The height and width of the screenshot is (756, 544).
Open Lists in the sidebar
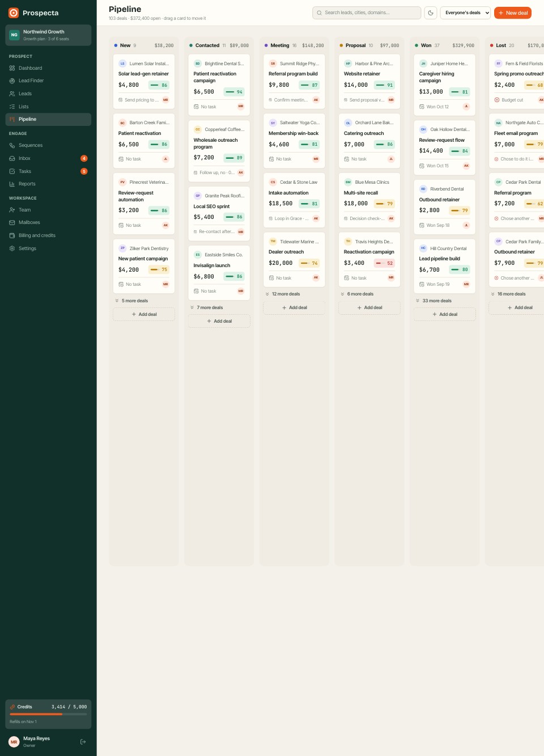(x=48, y=107)
